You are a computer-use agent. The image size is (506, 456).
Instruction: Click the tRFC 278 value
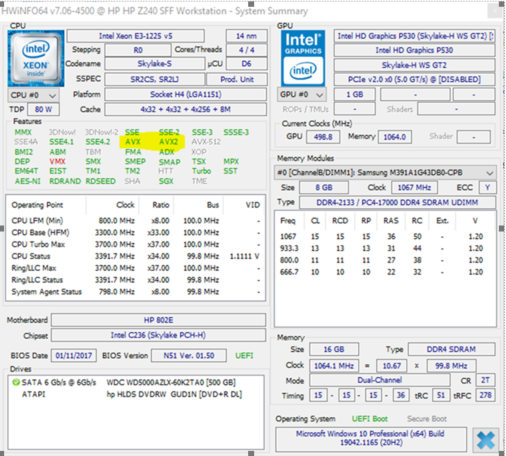(x=485, y=395)
